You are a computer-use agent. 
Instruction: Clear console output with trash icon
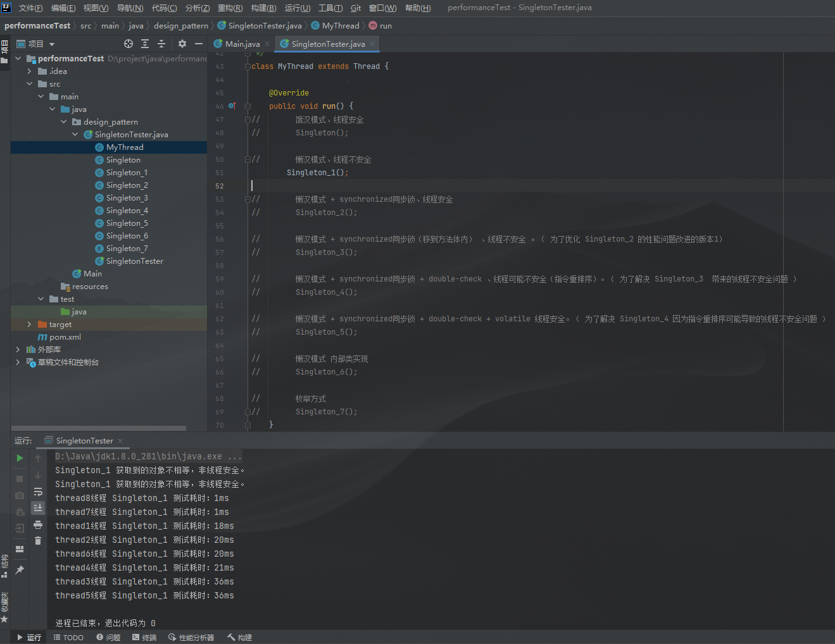click(38, 540)
